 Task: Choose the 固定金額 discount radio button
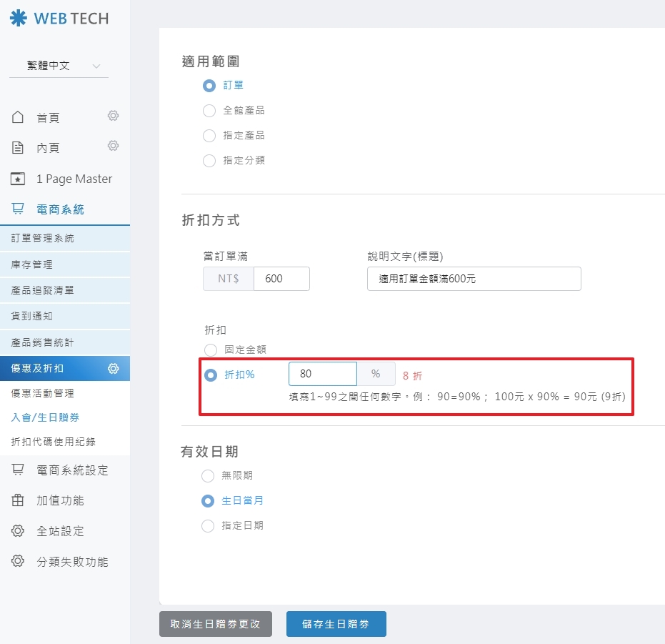point(210,350)
